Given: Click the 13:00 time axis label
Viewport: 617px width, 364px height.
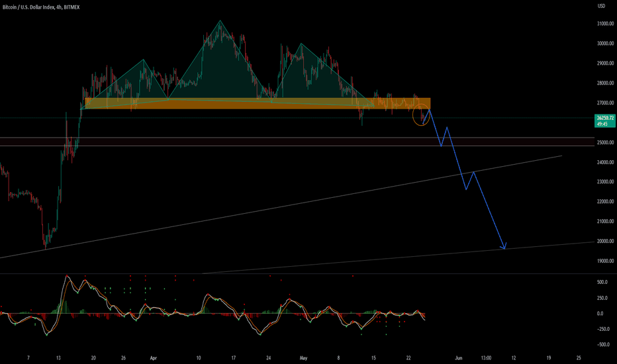Looking at the screenshot, I should 486,358.
